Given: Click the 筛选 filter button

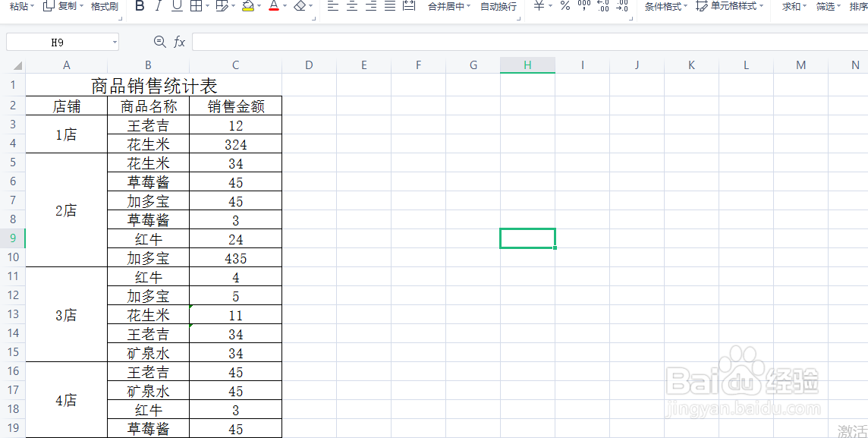Looking at the screenshot, I should tap(825, 7).
